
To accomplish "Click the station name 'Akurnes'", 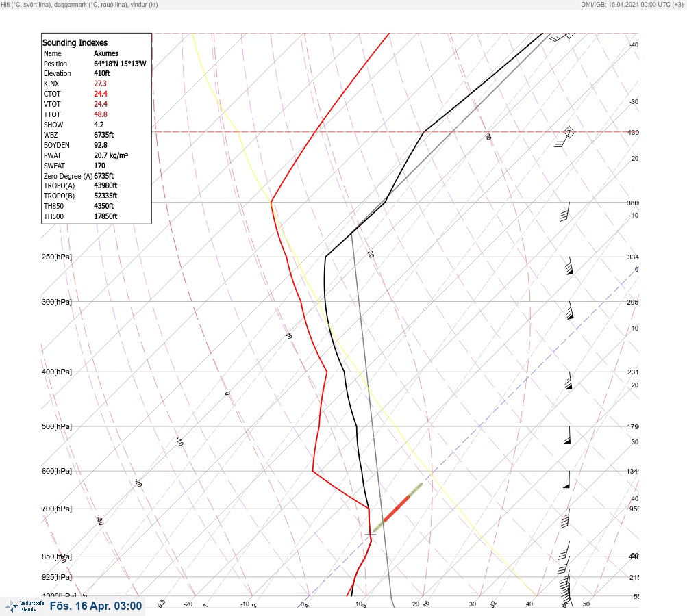I will tap(106, 53).
